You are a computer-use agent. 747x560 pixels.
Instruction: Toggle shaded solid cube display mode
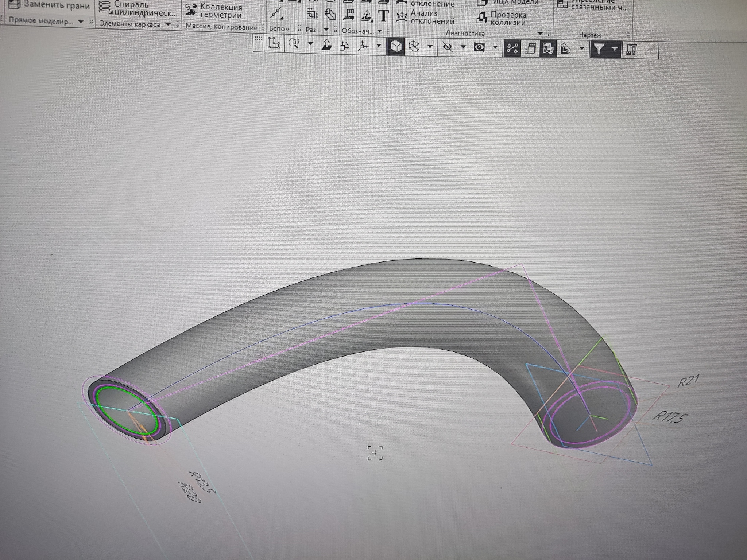click(396, 46)
